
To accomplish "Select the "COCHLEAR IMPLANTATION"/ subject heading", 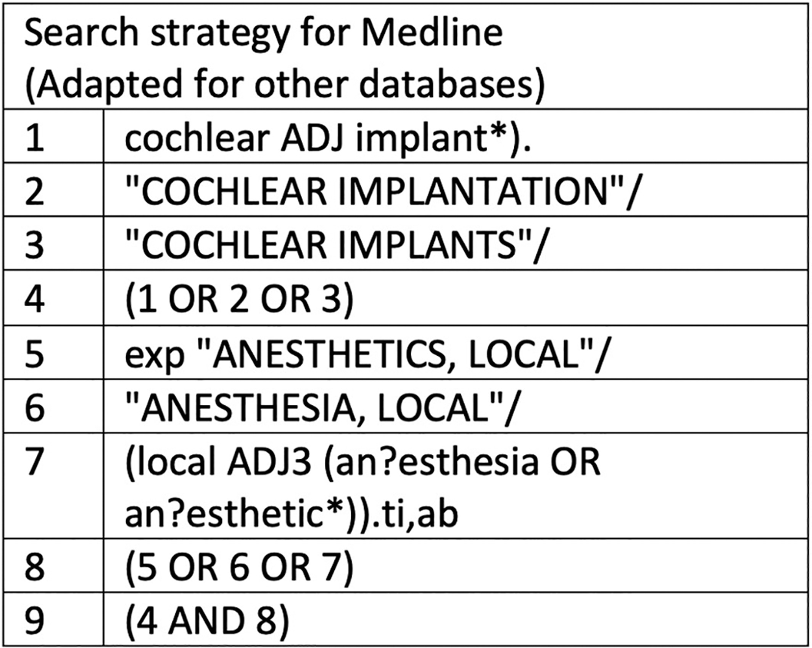I will (382, 191).
